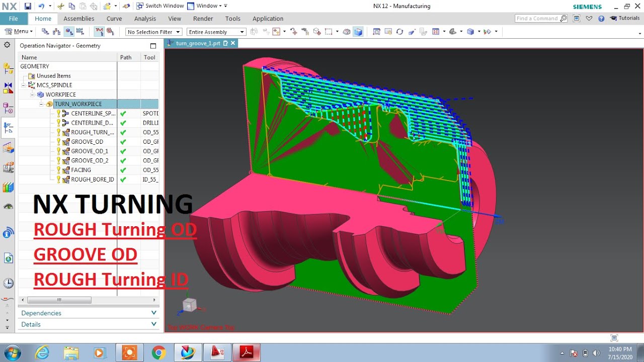Open the Internet Explorer sidebar info icon
This screenshot has width=644, height=362.
pyautogui.click(x=8, y=233)
